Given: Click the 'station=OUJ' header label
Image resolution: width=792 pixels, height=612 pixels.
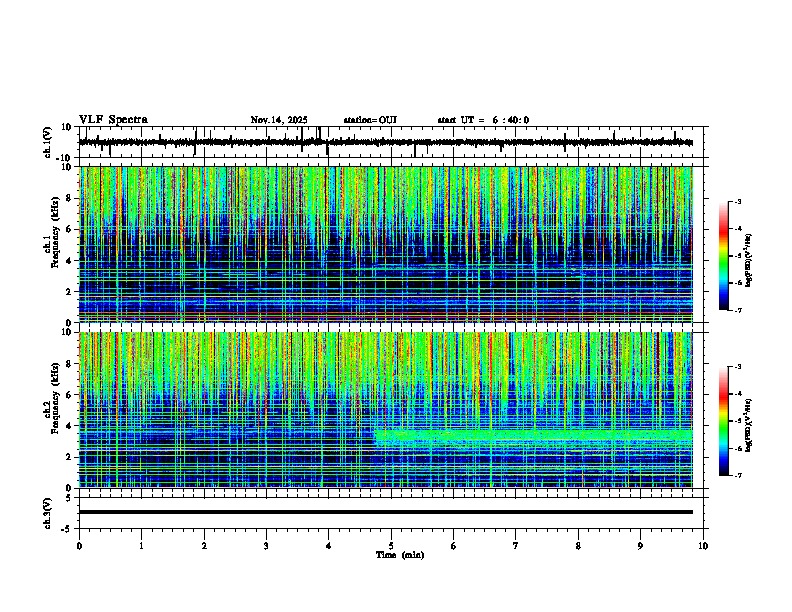Looking at the screenshot, I should [x=370, y=120].
